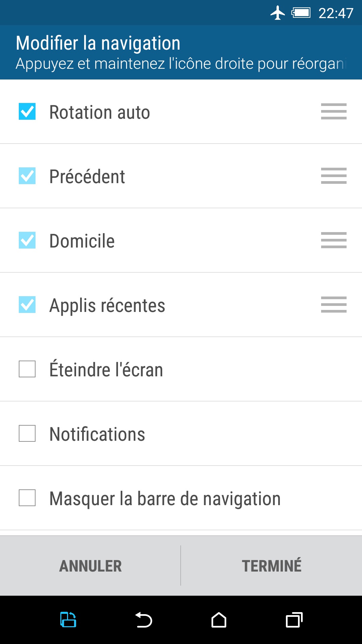This screenshot has width=362, height=644.
Task: Tap the Domicile checkbox
Action: 27,240
